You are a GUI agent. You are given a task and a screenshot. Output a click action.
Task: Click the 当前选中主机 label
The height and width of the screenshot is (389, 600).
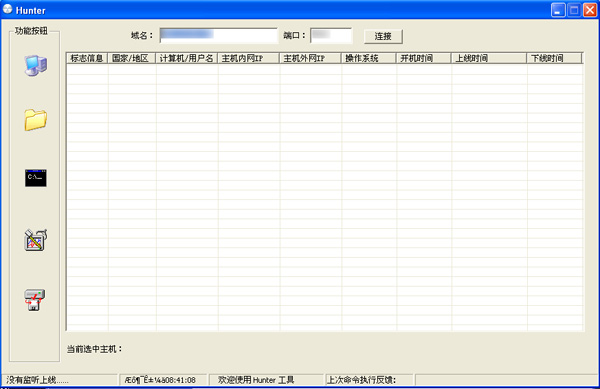pyautogui.click(x=94, y=349)
